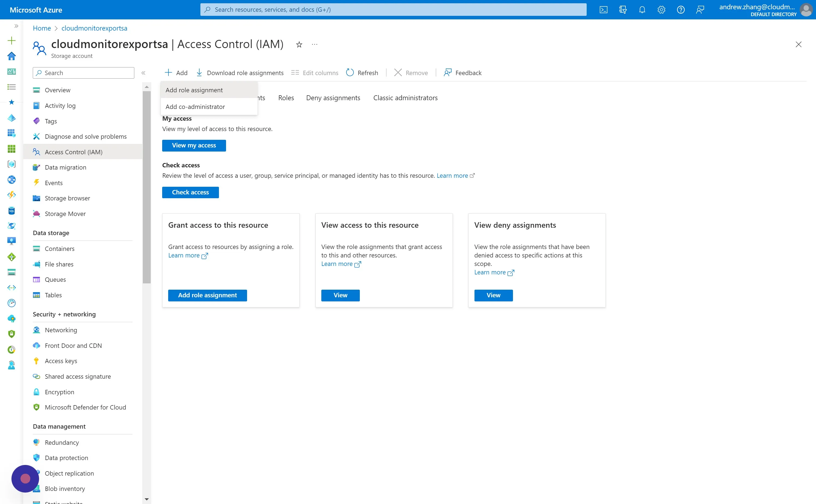Click the View my access button
Image resolution: width=816 pixels, height=504 pixels.
tap(194, 146)
